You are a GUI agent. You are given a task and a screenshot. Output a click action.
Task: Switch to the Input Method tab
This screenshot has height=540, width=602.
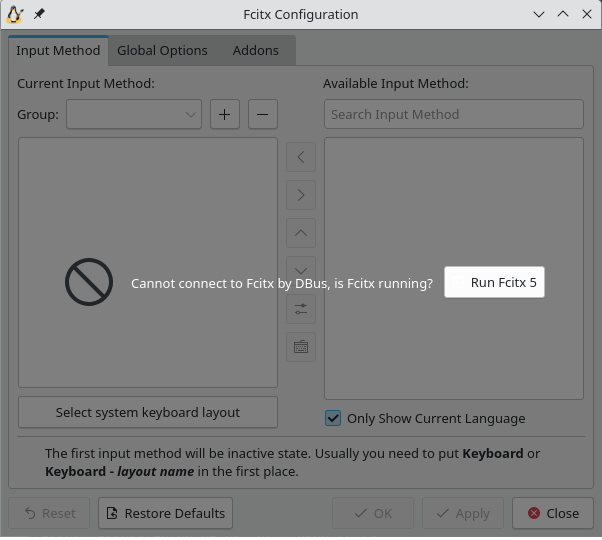click(x=58, y=51)
